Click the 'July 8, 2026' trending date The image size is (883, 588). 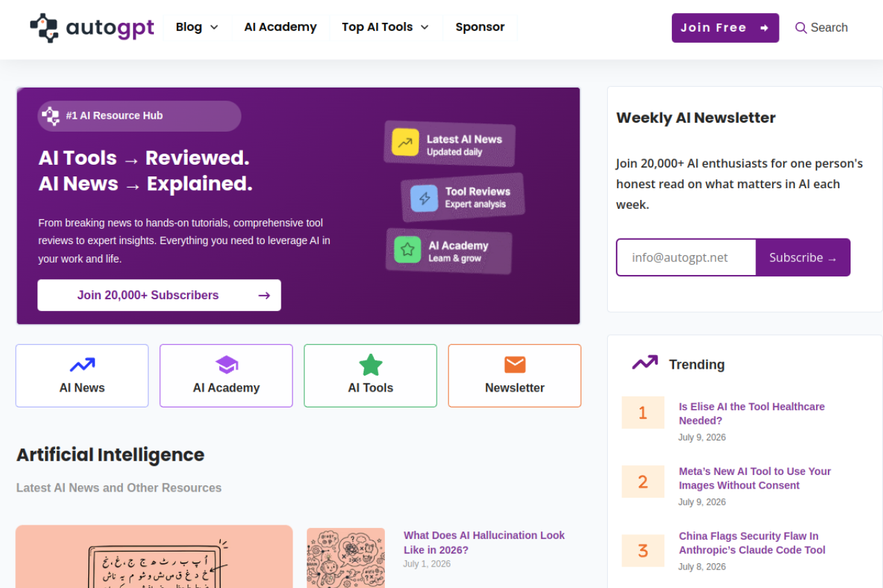(x=702, y=567)
